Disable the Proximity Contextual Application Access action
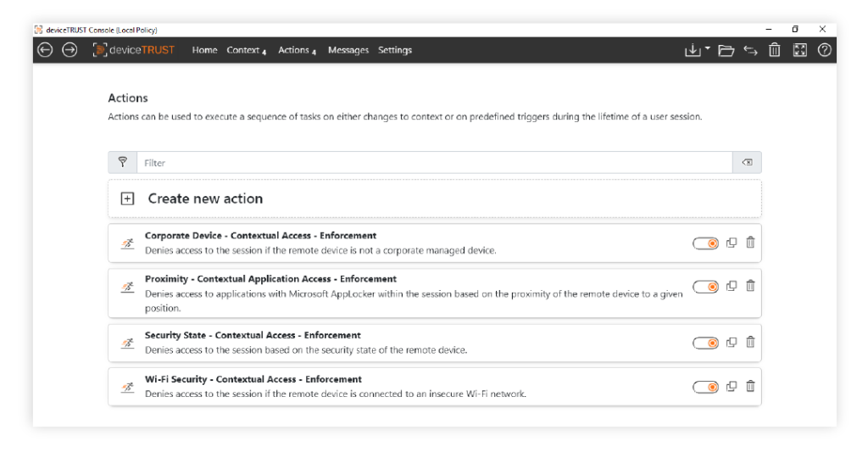 click(705, 287)
